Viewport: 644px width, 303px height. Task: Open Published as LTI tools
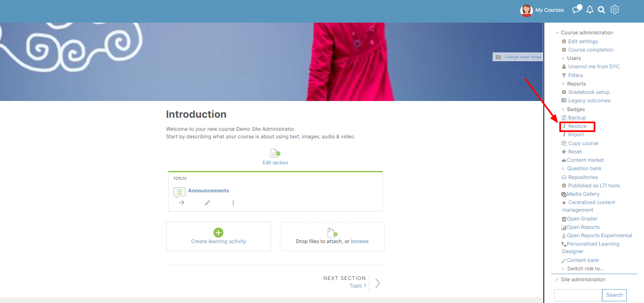tap(594, 186)
